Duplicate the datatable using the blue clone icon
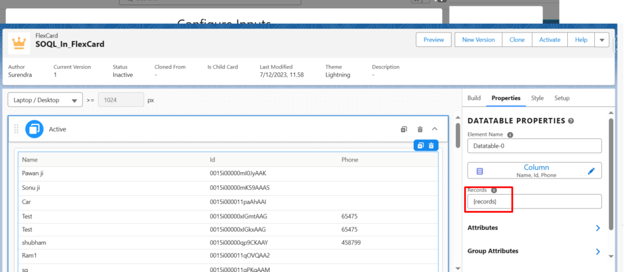644x272 pixels. 420,146
